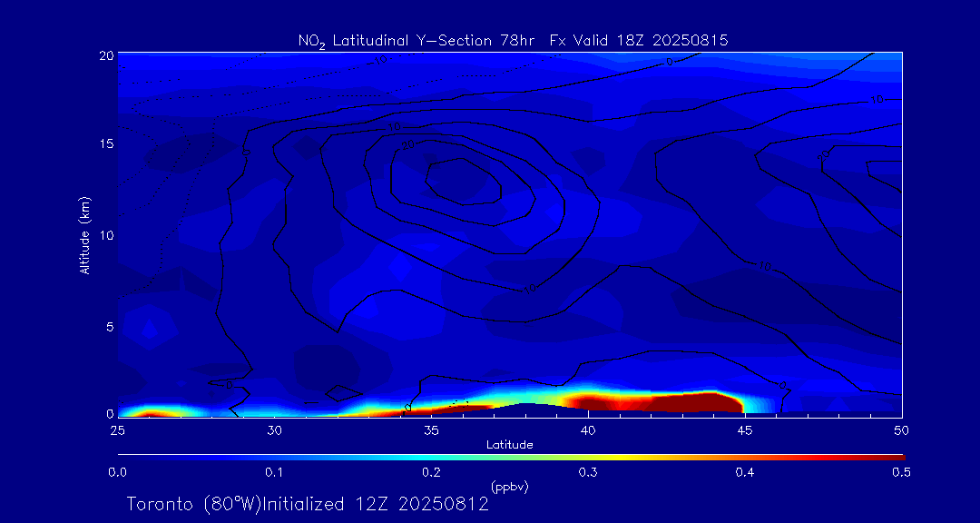This screenshot has height=523, width=980.
Task: Click the 20 km altitude tick label
Action: 106,55
